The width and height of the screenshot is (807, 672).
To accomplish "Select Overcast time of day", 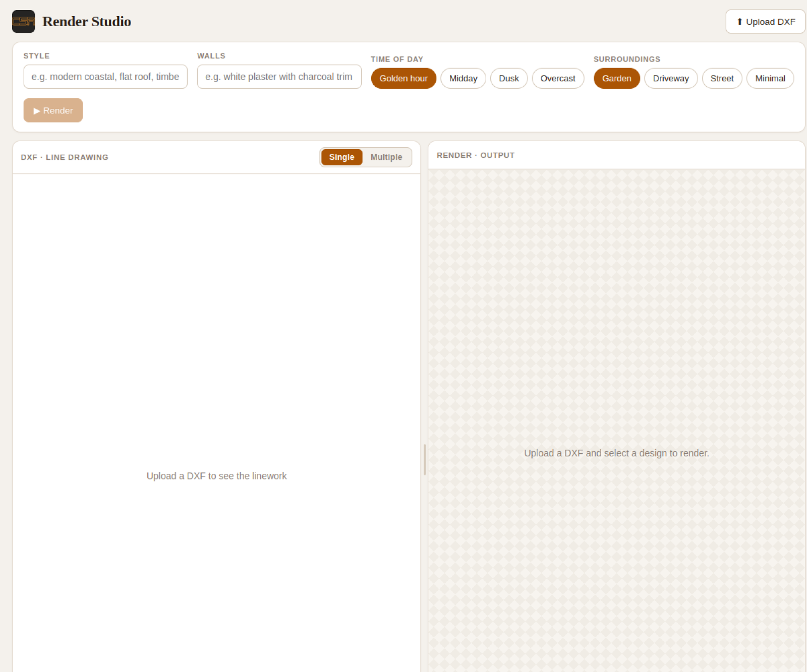I will point(558,78).
